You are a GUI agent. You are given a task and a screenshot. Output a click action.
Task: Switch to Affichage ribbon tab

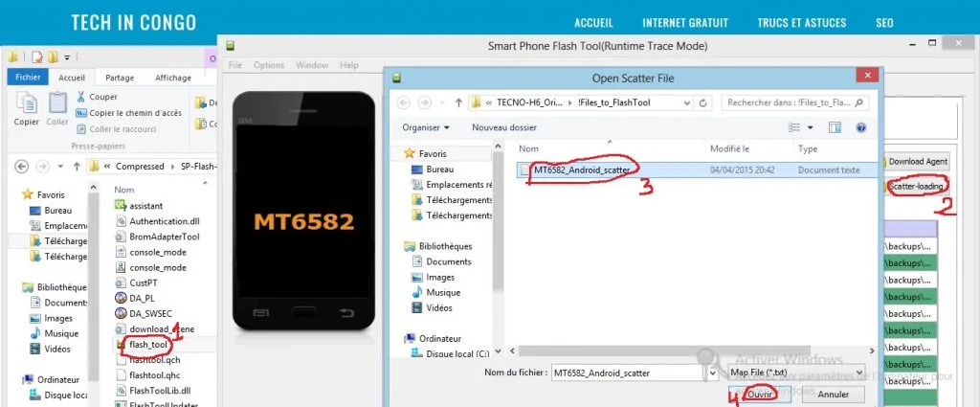(x=173, y=78)
